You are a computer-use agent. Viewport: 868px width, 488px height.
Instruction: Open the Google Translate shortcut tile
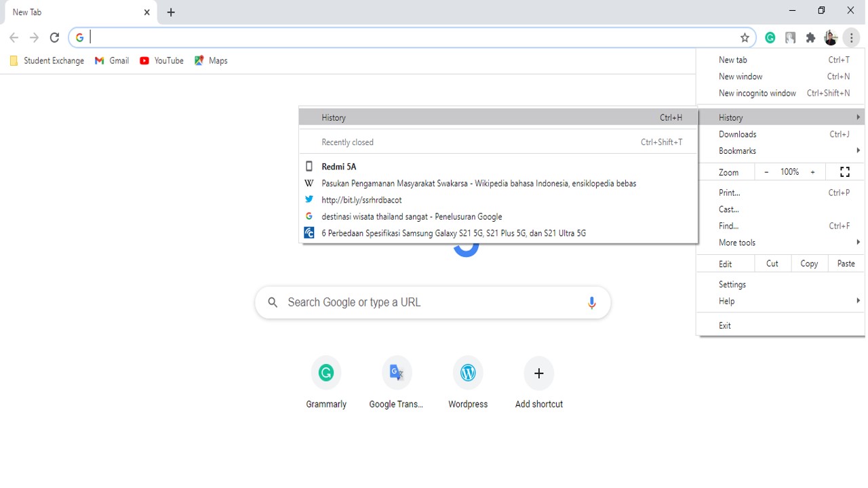point(397,383)
